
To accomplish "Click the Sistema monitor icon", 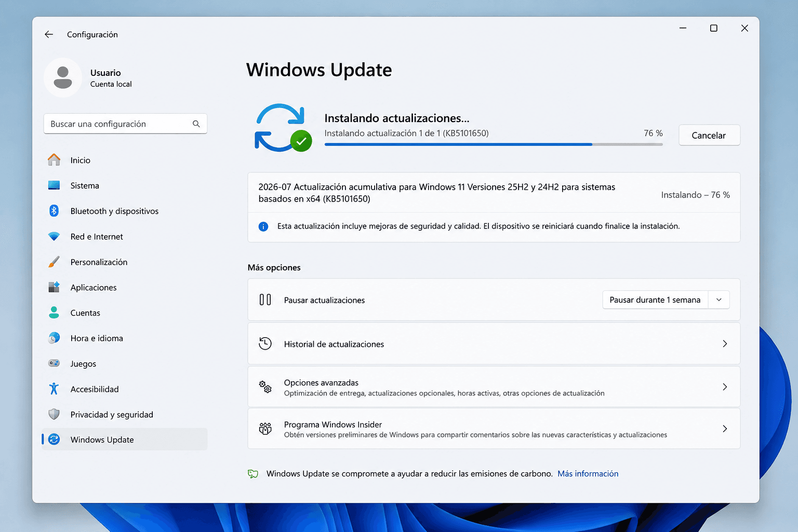I will pyautogui.click(x=54, y=185).
